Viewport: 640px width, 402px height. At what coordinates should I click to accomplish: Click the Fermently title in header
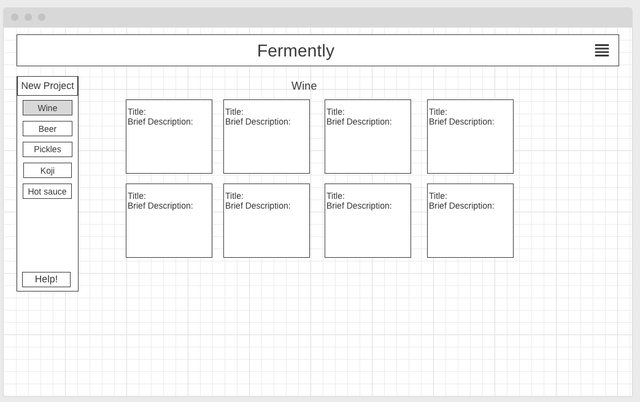coord(295,51)
